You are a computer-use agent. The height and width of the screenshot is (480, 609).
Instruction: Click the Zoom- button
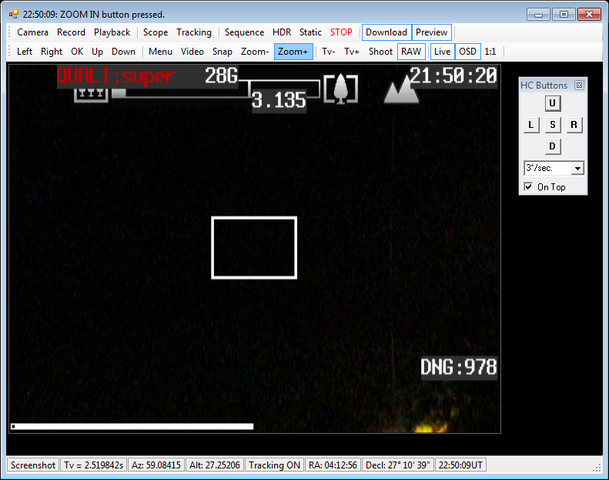pos(255,52)
